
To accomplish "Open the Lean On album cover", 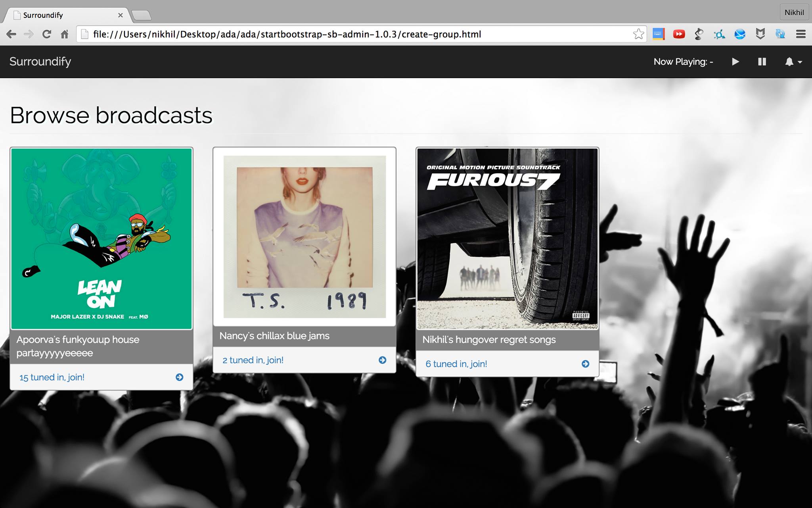I will click(101, 239).
